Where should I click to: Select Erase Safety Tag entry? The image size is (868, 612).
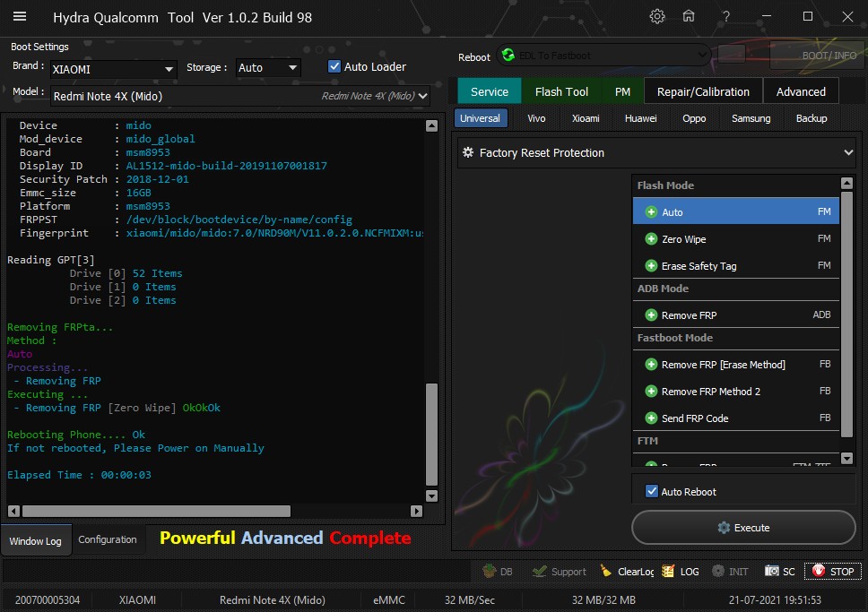point(735,266)
